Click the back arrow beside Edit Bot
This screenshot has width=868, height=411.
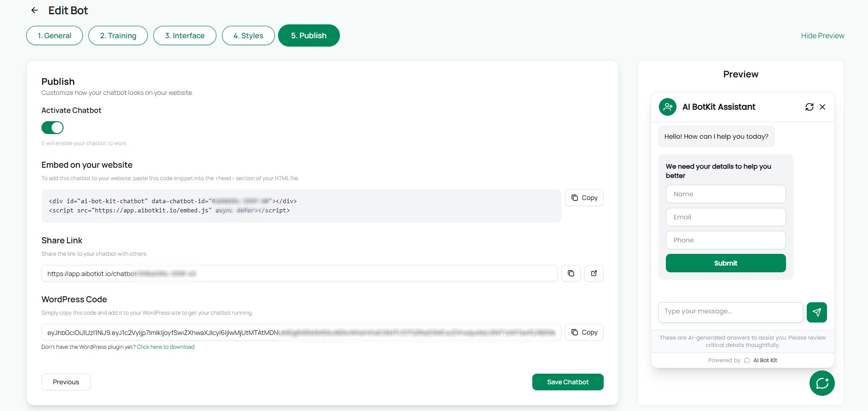click(x=35, y=10)
